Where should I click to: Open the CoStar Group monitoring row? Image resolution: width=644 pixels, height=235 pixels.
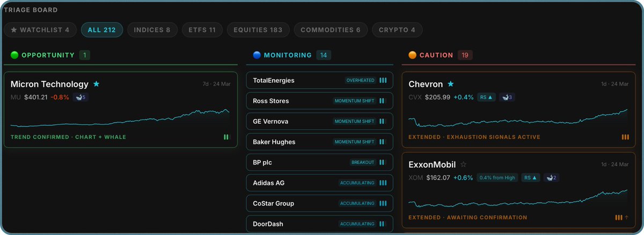coord(320,203)
